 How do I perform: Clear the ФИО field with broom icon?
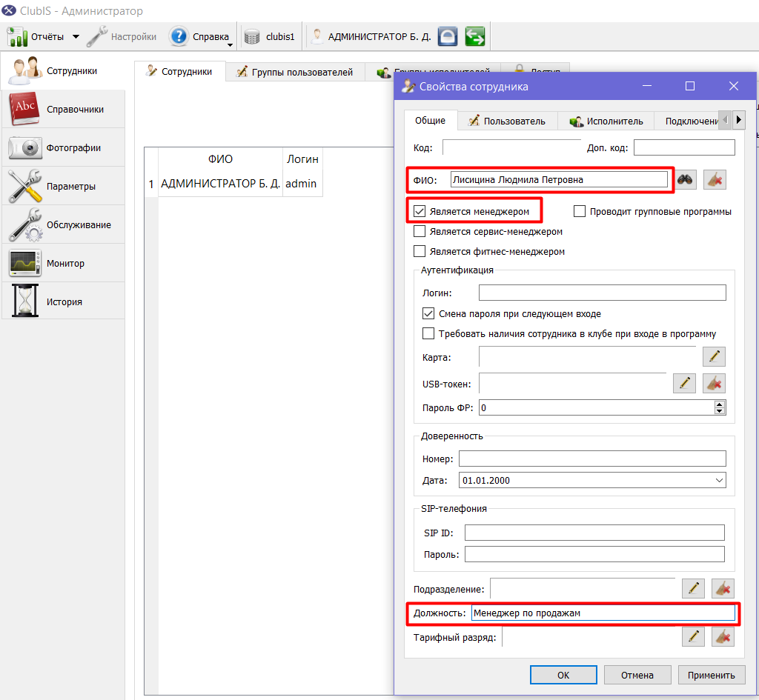click(715, 180)
